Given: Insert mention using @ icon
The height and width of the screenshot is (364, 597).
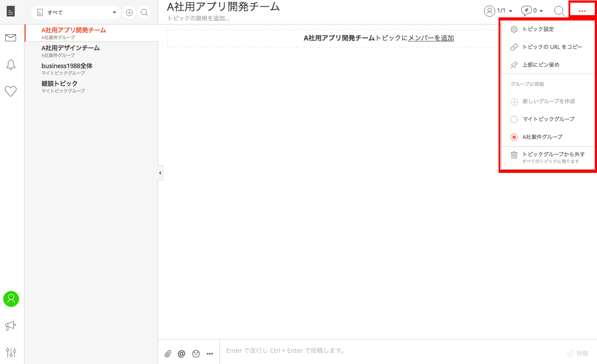Looking at the screenshot, I should pyautogui.click(x=181, y=354).
